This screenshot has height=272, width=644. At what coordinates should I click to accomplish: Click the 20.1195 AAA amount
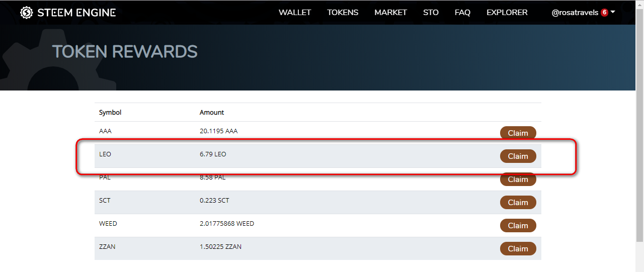[219, 131]
